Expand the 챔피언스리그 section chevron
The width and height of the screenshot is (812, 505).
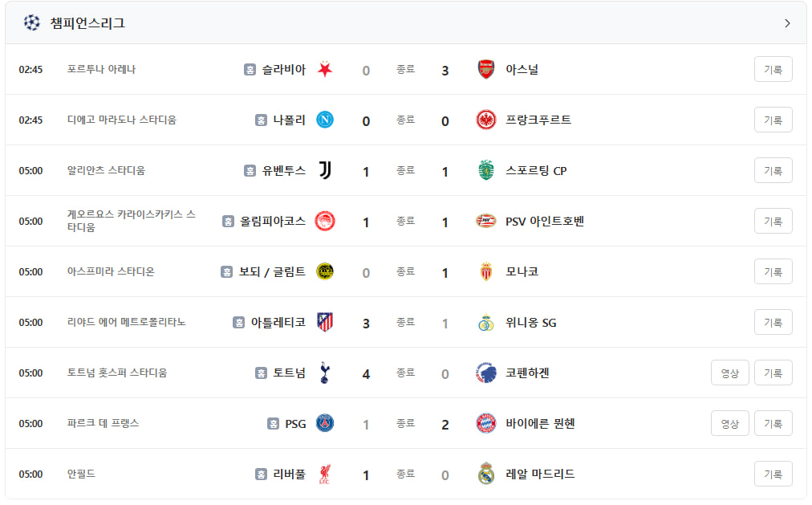tap(787, 23)
